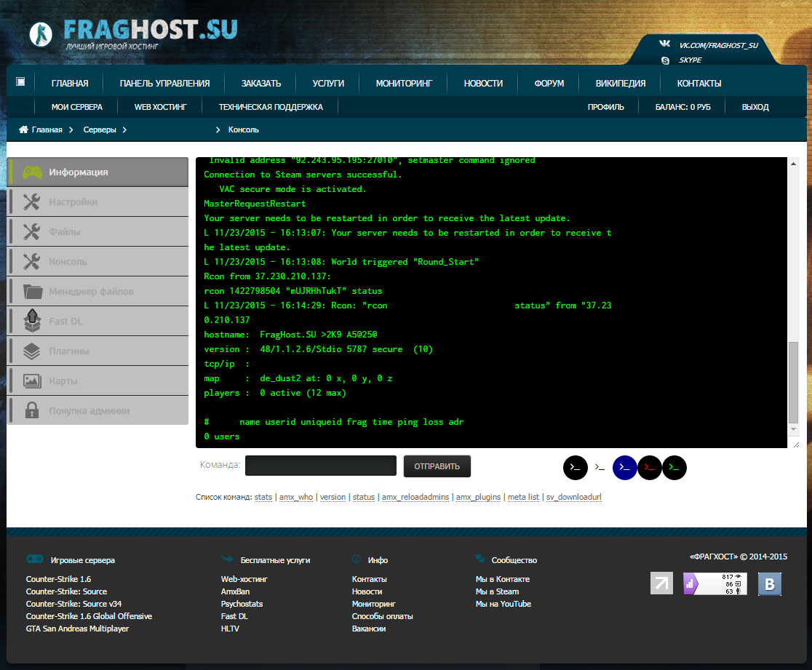Click the console resize handle corner
Image resolution: width=812 pixels, height=670 pixels.
click(796, 444)
